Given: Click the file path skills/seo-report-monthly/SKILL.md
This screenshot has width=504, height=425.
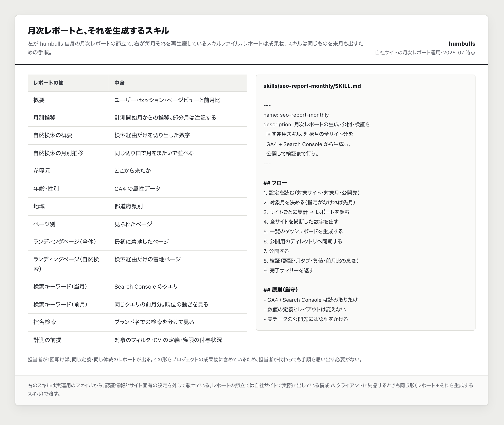Looking at the screenshot, I should (x=312, y=86).
